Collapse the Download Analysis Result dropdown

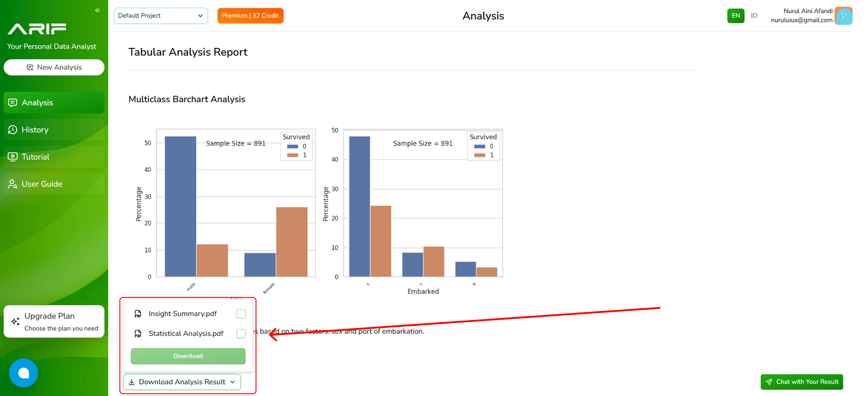(x=182, y=382)
